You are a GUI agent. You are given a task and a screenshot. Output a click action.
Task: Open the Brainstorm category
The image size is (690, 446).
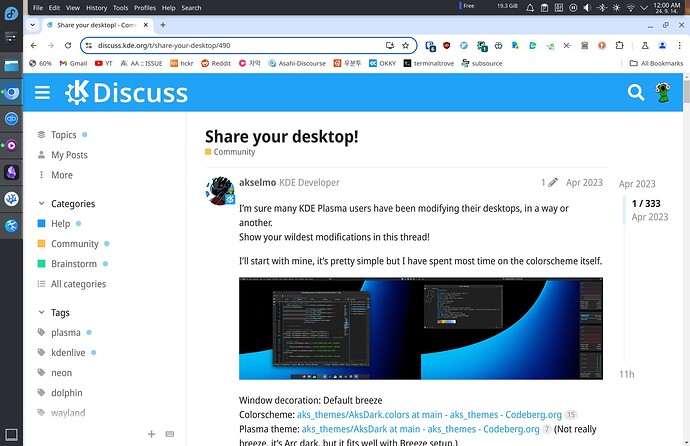pyautogui.click(x=73, y=264)
